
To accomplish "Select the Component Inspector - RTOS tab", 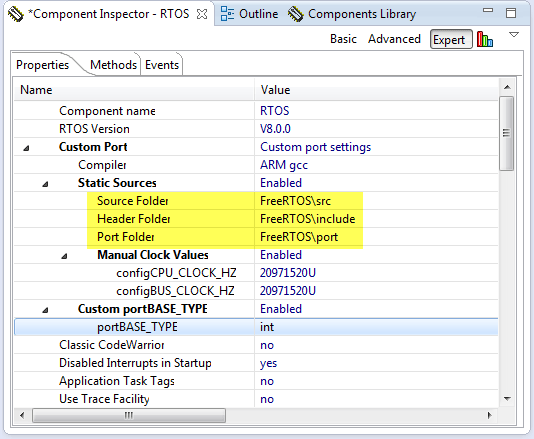I will 108,14.
